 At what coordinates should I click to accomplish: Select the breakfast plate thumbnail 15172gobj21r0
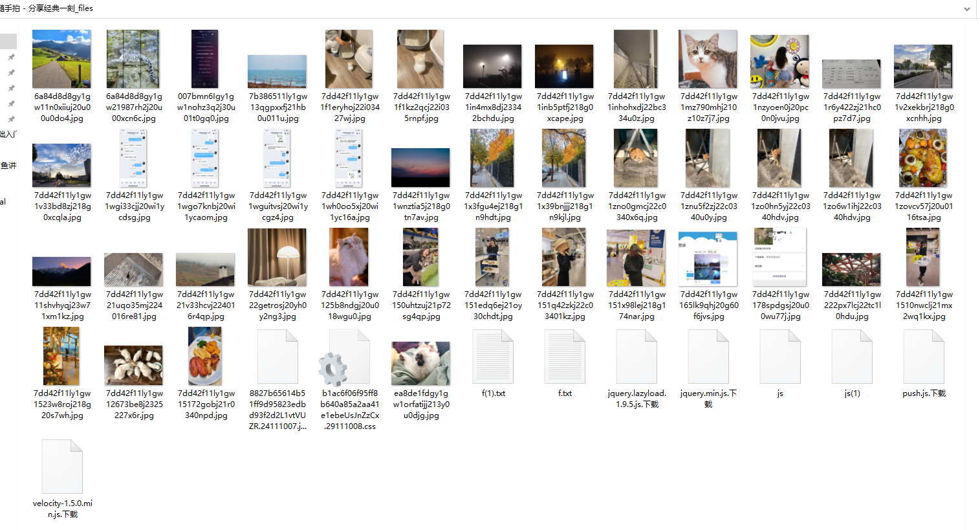tap(205, 356)
